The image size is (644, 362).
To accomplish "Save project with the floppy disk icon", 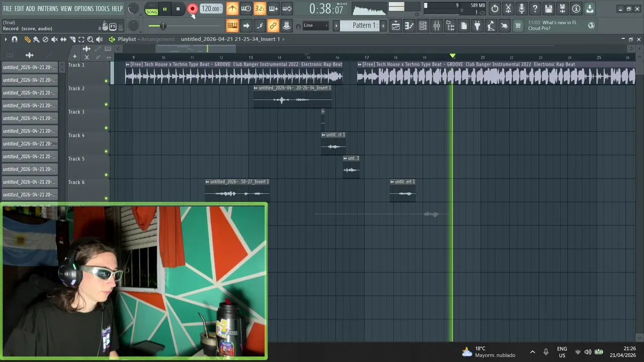I will pyautogui.click(x=549, y=9).
